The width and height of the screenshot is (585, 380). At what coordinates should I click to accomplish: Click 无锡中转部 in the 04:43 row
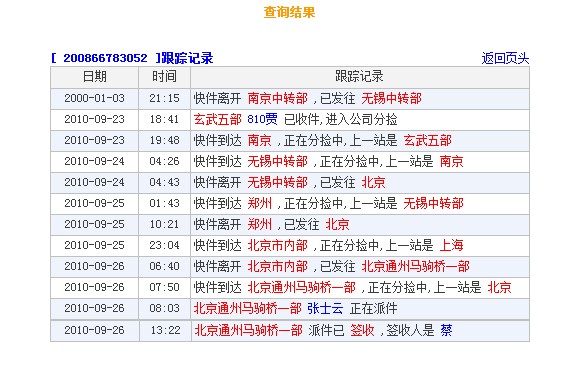[278, 182]
